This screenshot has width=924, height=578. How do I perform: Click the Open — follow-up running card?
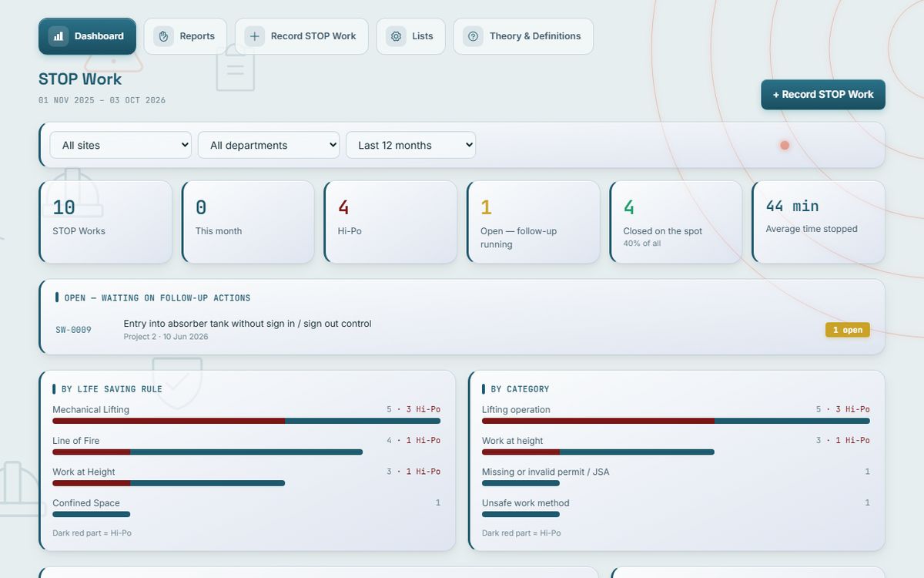[x=533, y=222]
